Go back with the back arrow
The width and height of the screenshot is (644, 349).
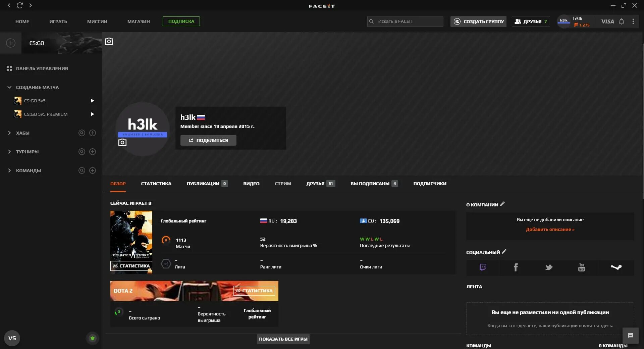9,5
